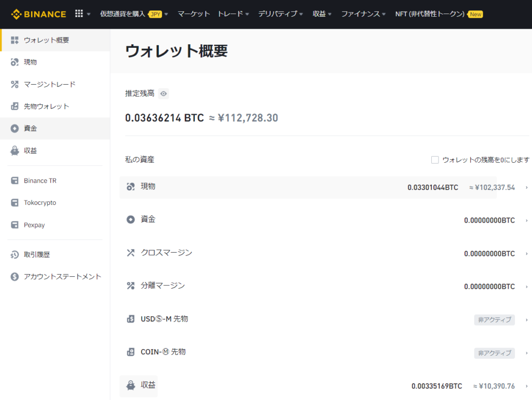Click the アカウントステートメント dollar icon

pos(15,277)
